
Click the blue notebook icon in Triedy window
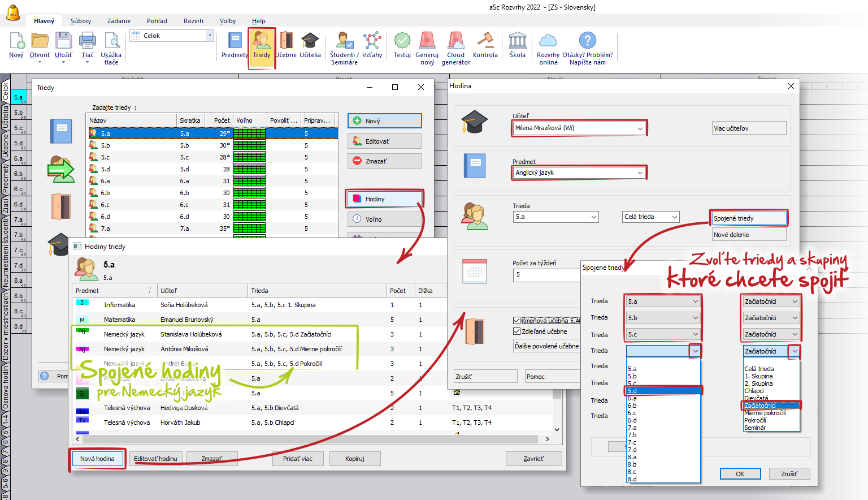[x=61, y=131]
